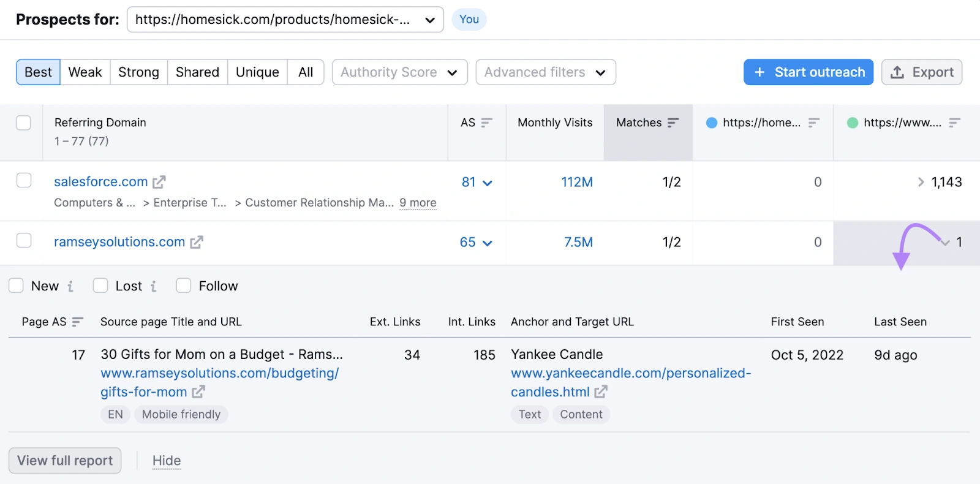
Task: Open the Prospects for URL dropdown
Action: pos(285,20)
